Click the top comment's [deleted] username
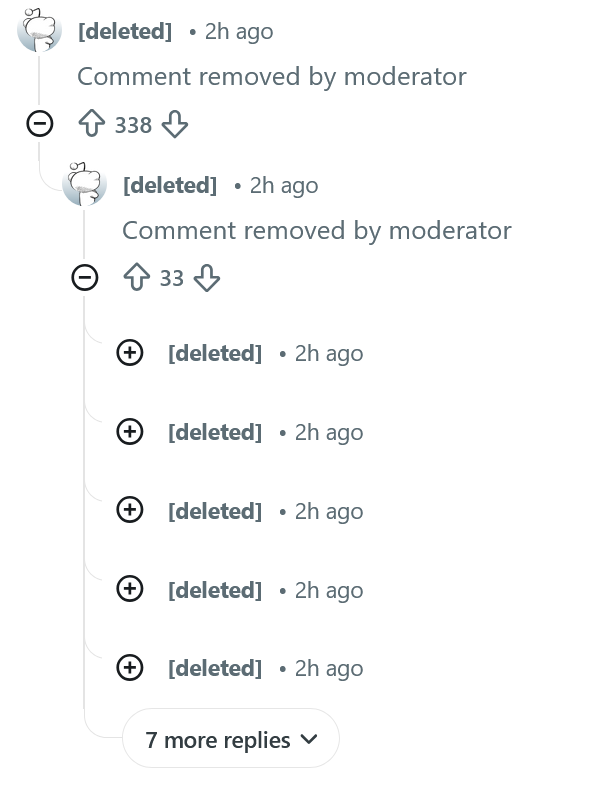Image resolution: width=592 pixels, height=793 pixels. 125,31
